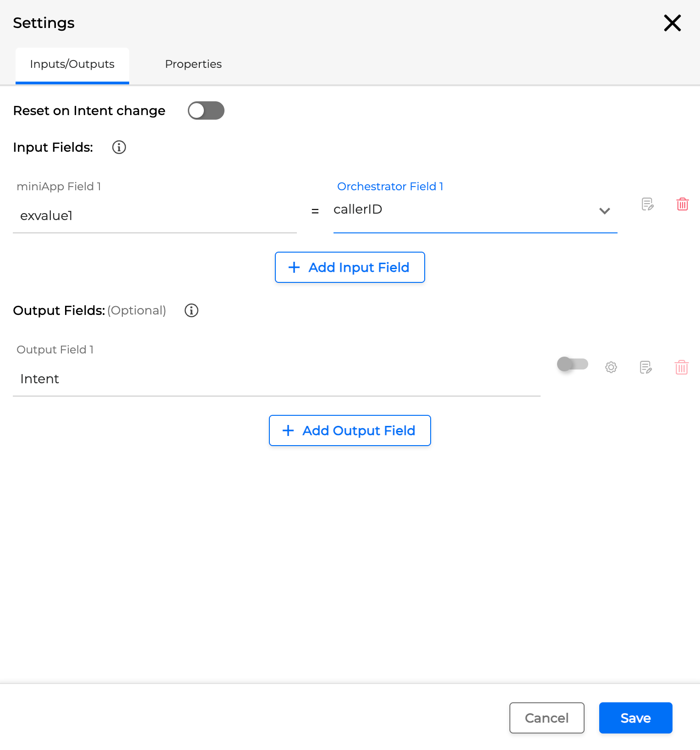The width and height of the screenshot is (700, 750).
Task: Open the Input Fields info icon
Action: click(119, 147)
